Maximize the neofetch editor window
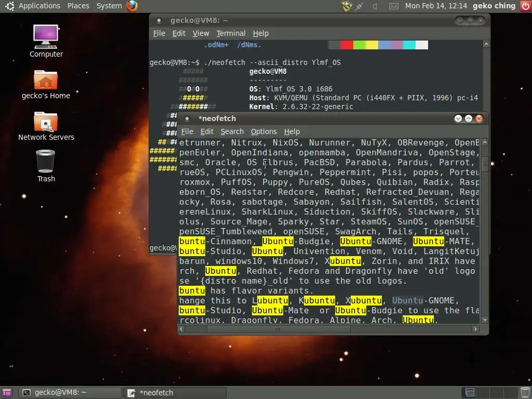This screenshot has height=399, width=532. pyautogui.click(x=469, y=118)
